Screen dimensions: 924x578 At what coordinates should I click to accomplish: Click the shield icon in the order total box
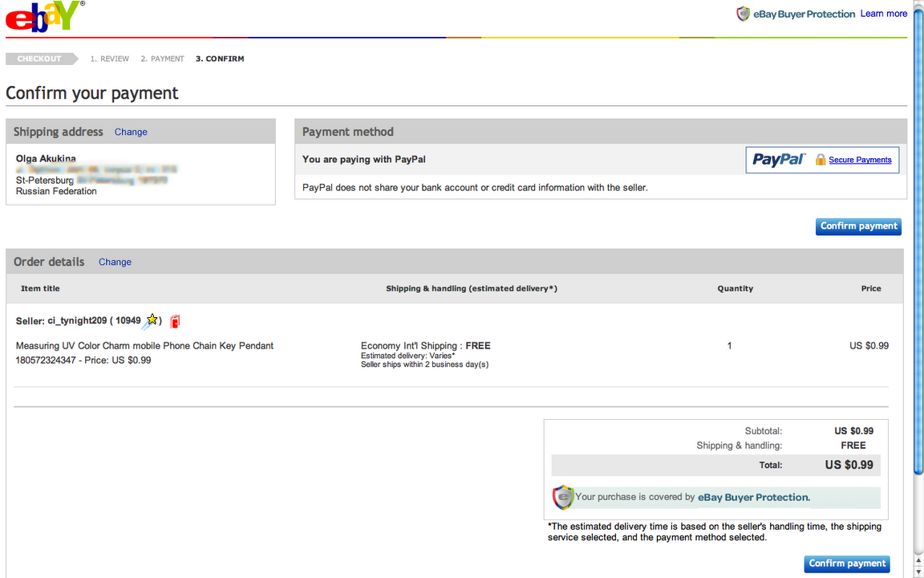click(x=563, y=497)
